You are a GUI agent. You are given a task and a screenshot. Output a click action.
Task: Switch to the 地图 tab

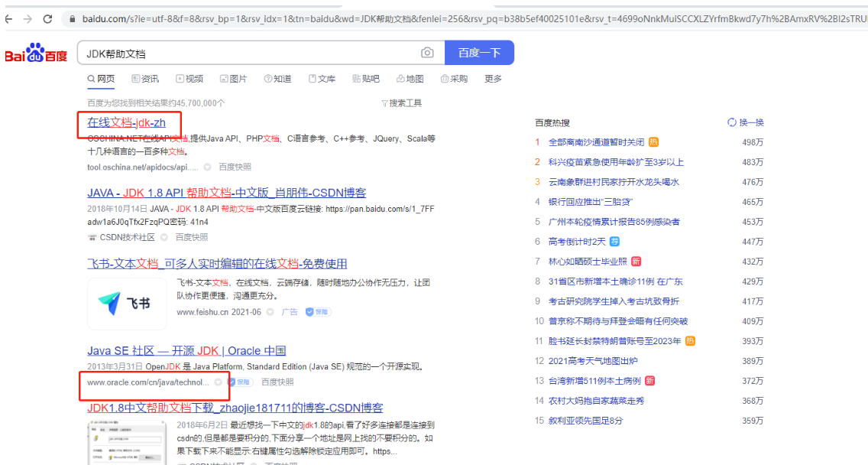tap(410, 80)
